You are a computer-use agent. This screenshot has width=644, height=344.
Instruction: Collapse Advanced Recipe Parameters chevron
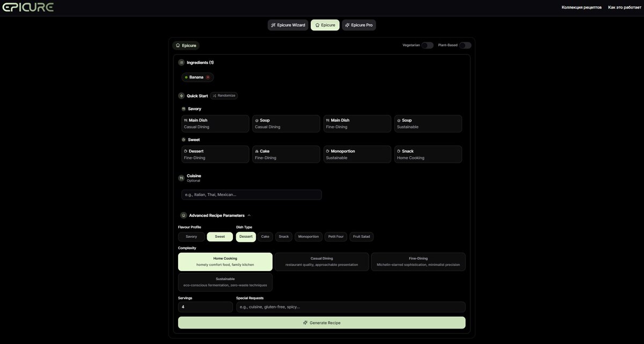point(249,215)
